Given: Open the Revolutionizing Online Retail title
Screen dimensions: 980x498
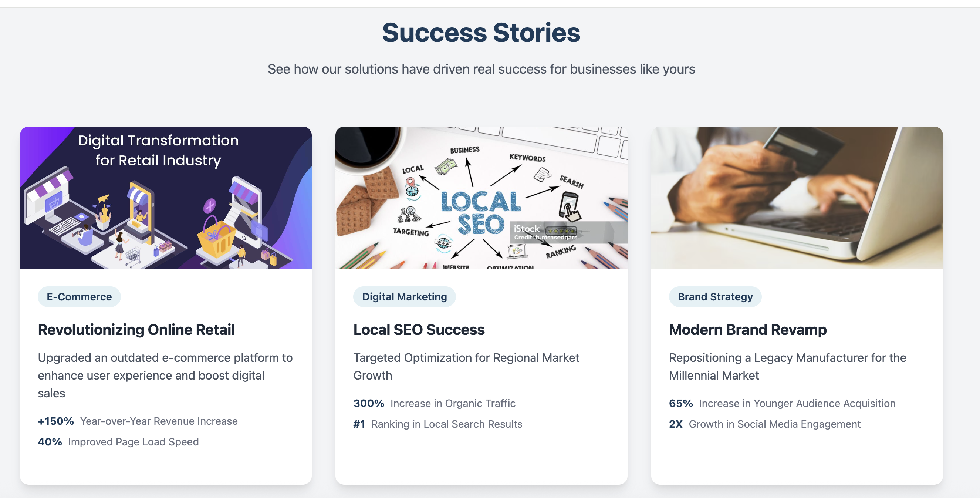Looking at the screenshot, I should [136, 330].
